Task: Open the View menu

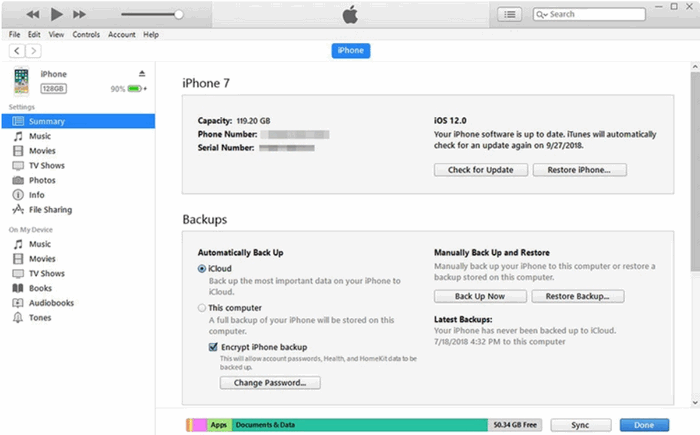Action: pyautogui.click(x=56, y=34)
